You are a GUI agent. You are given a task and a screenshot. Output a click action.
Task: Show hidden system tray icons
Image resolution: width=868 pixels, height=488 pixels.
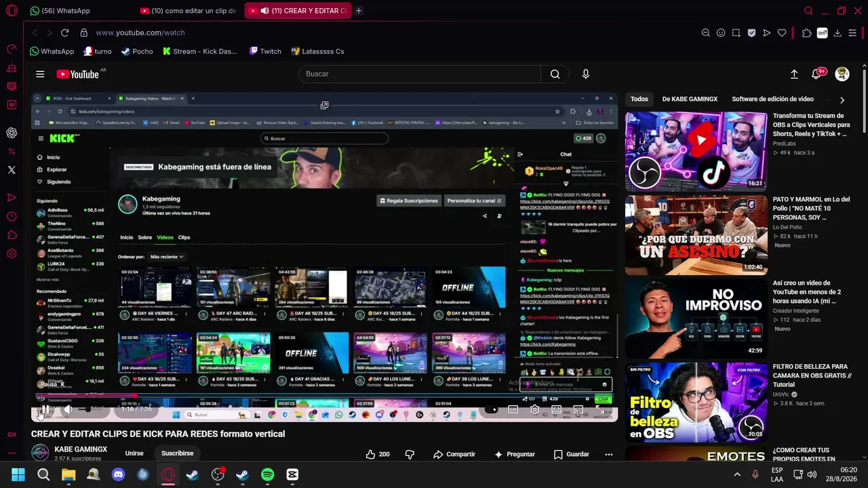coord(737,474)
